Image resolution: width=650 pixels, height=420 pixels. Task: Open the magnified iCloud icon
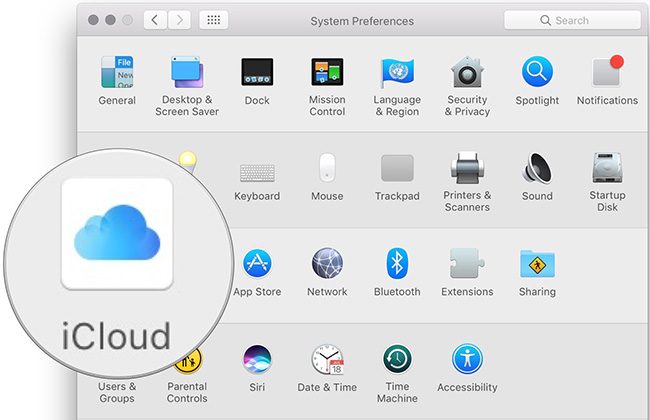click(117, 233)
